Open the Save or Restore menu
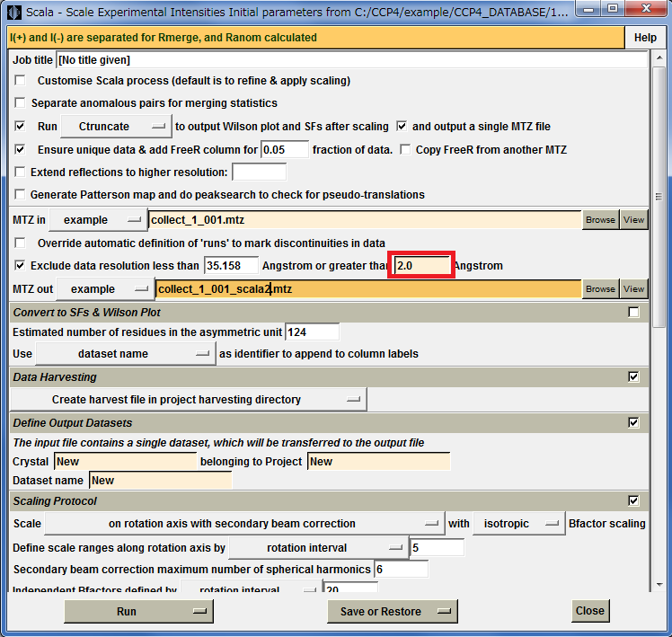Screen dimensions: 672x637 [x=392, y=611]
